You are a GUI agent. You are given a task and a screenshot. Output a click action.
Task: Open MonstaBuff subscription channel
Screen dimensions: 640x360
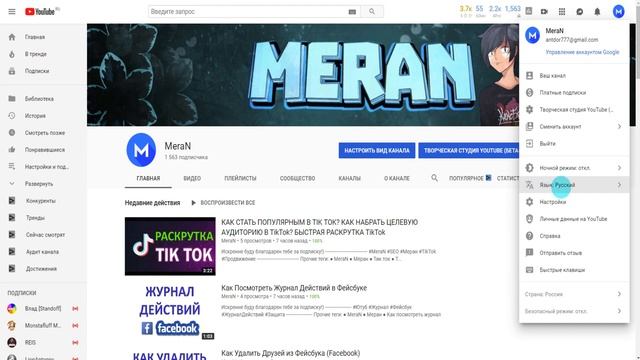[43, 326]
